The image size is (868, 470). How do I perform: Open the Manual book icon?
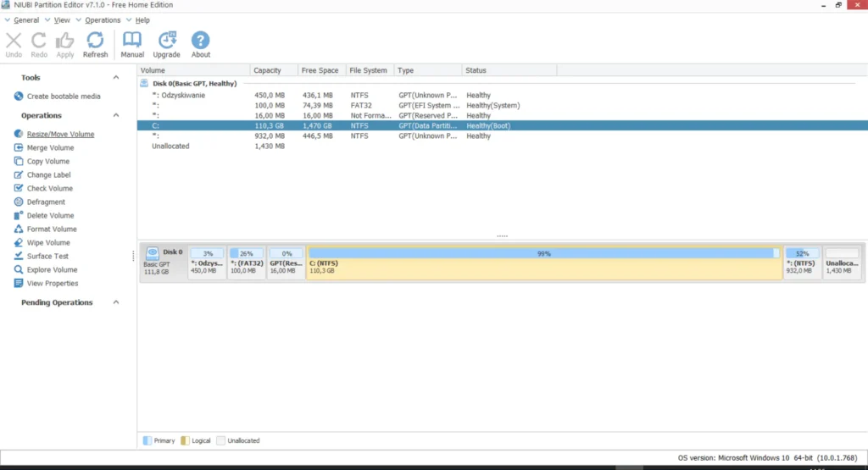point(131,41)
